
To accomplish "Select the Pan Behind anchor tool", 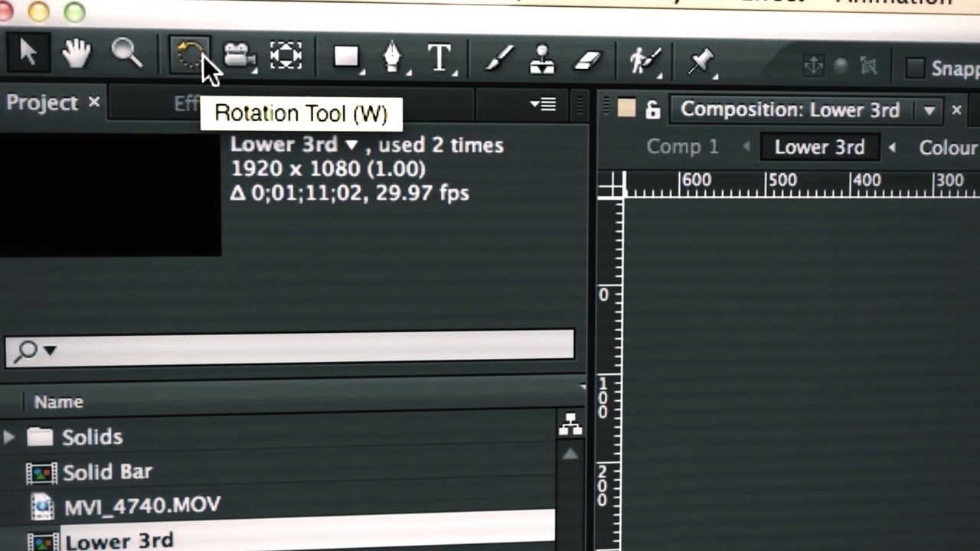I will 286,56.
